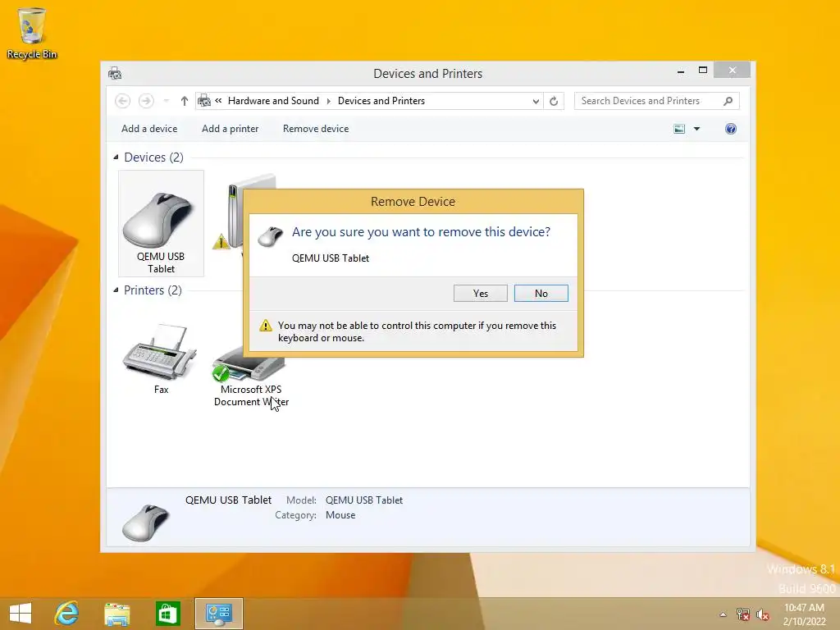Click the search magnifier icon
Viewport: 840px width, 630px height.
(728, 101)
